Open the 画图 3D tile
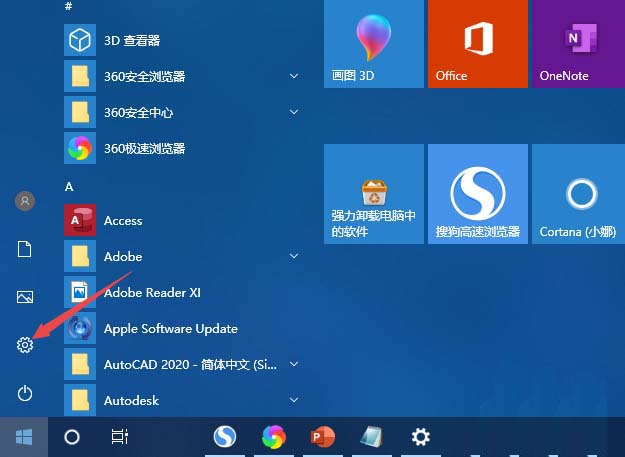The image size is (625, 457). tap(374, 44)
